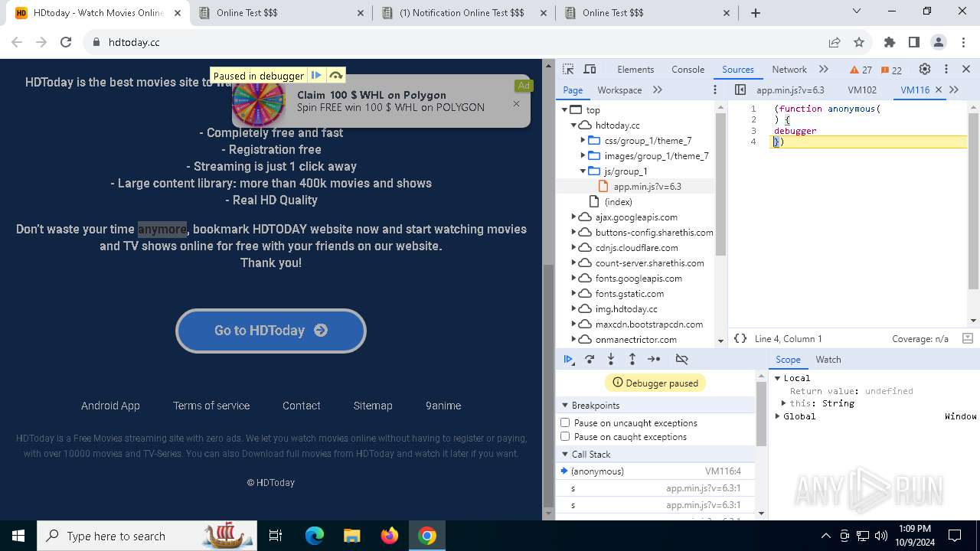The width and height of the screenshot is (980, 551).
Task: Click the Step debugger button
Action: 654,359
